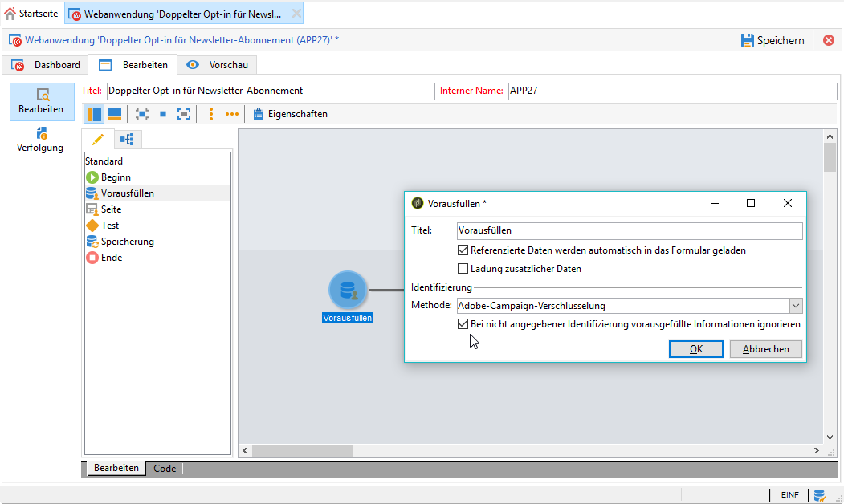The width and height of the screenshot is (844, 504).
Task: Select the bottom Bearbeiten tab
Action: point(116,468)
